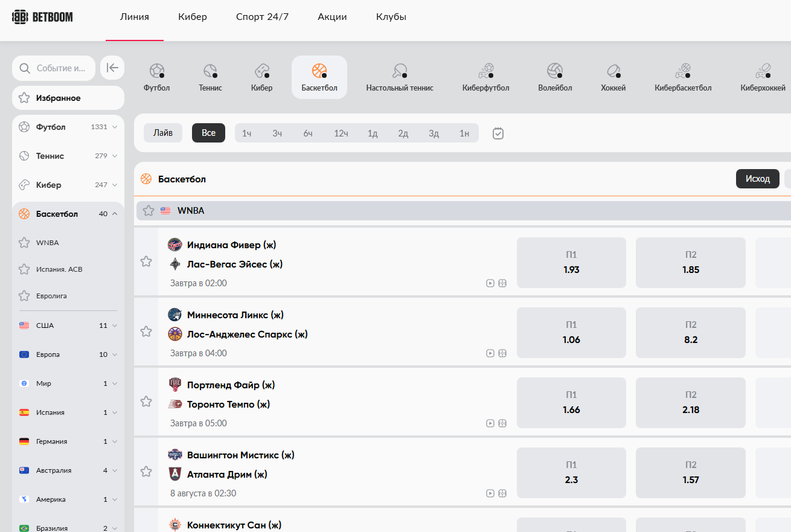Toggle the Лайв filter
The image size is (791, 532).
click(163, 133)
